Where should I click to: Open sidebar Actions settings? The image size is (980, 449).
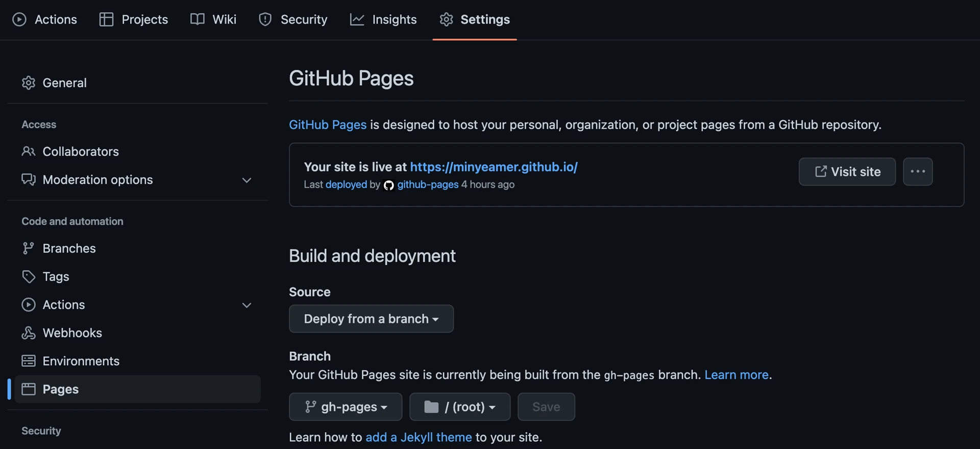pos(137,304)
